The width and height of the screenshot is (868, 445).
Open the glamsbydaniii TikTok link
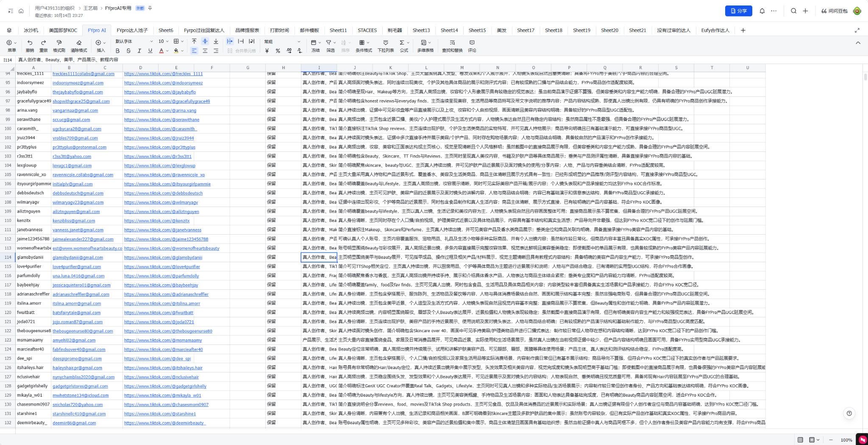pyautogui.click(x=163, y=257)
